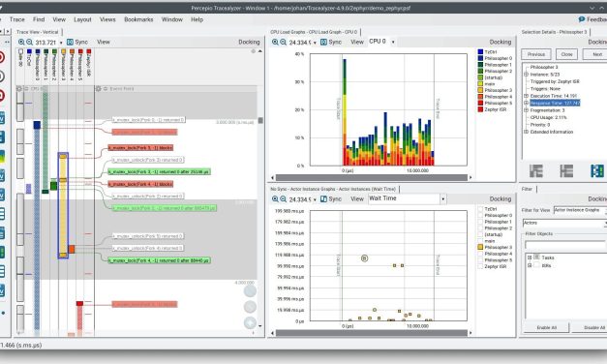Open the Find menu

click(x=39, y=19)
